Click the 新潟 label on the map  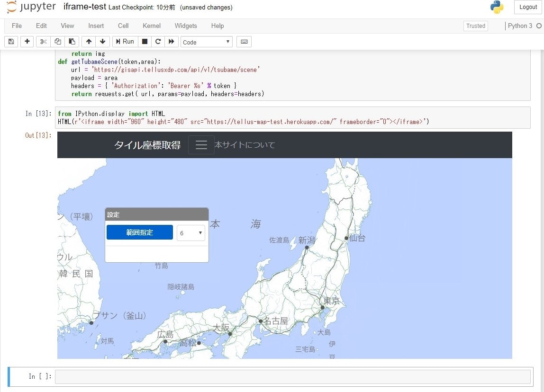(x=307, y=240)
